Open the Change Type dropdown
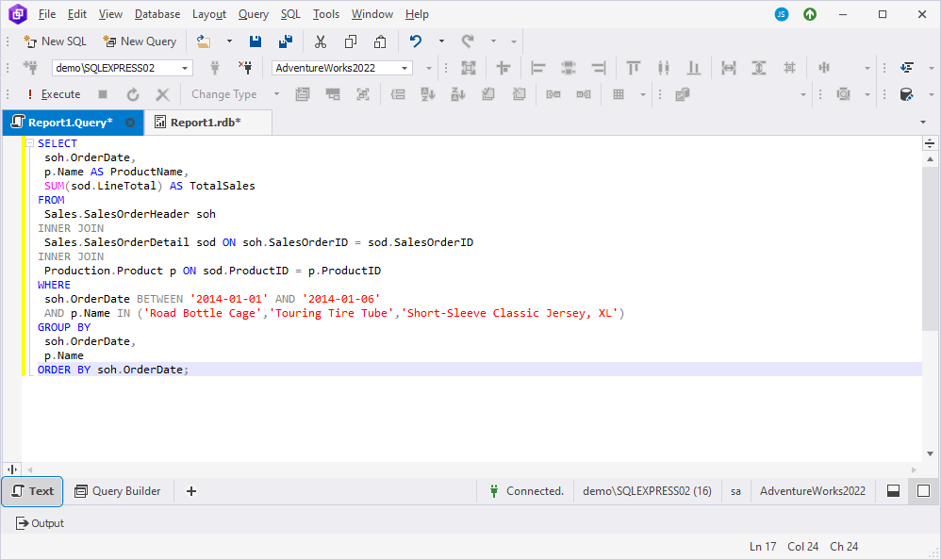The image size is (941, 560). coord(236,94)
